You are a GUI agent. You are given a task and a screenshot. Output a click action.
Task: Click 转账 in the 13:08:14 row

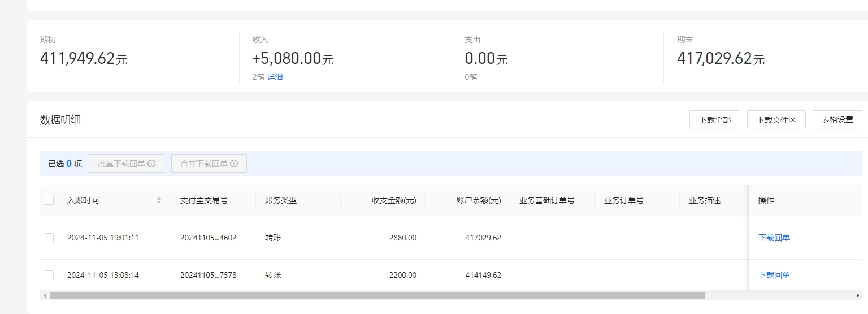[x=273, y=275]
